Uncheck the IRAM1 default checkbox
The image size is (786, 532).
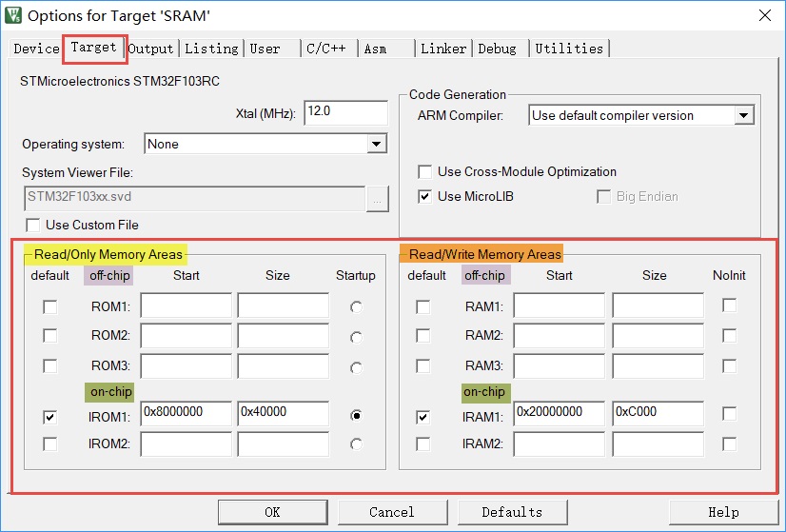423,417
